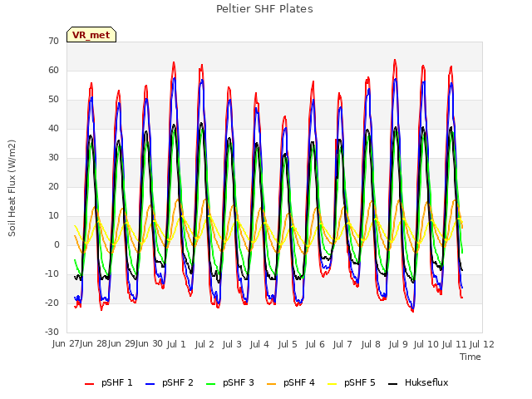Select the pSHF 2 legend label
532x399 pixels.
coord(178,382)
